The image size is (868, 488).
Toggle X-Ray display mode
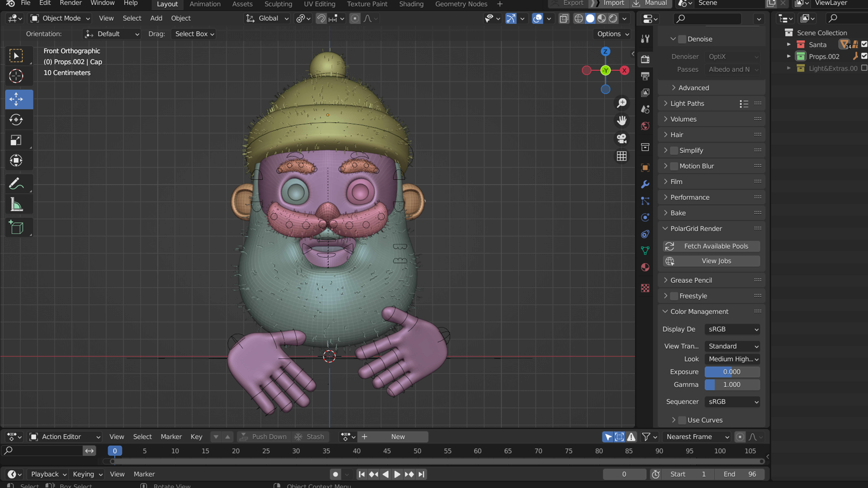(x=564, y=19)
